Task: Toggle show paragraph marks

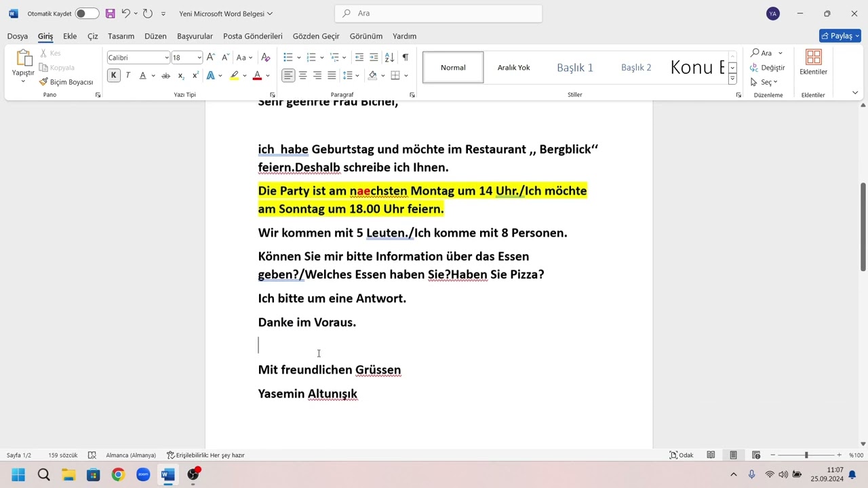Action: (x=405, y=58)
